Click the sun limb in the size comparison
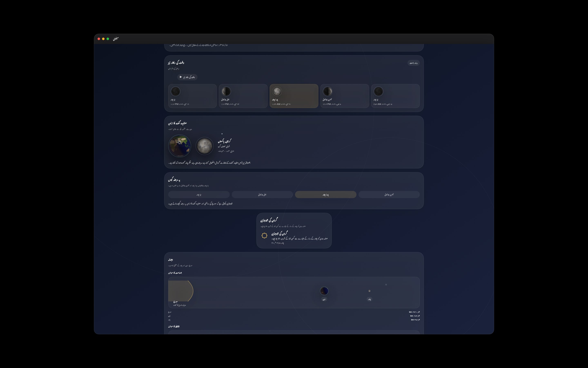This screenshot has height=368, width=588. click(x=181, y=291)
